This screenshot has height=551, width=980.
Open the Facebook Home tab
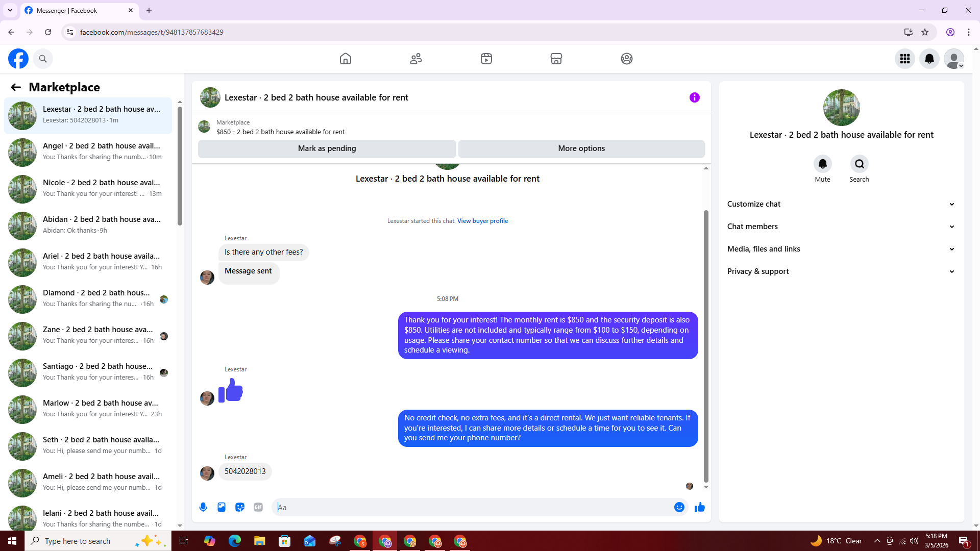pos(346,59)
